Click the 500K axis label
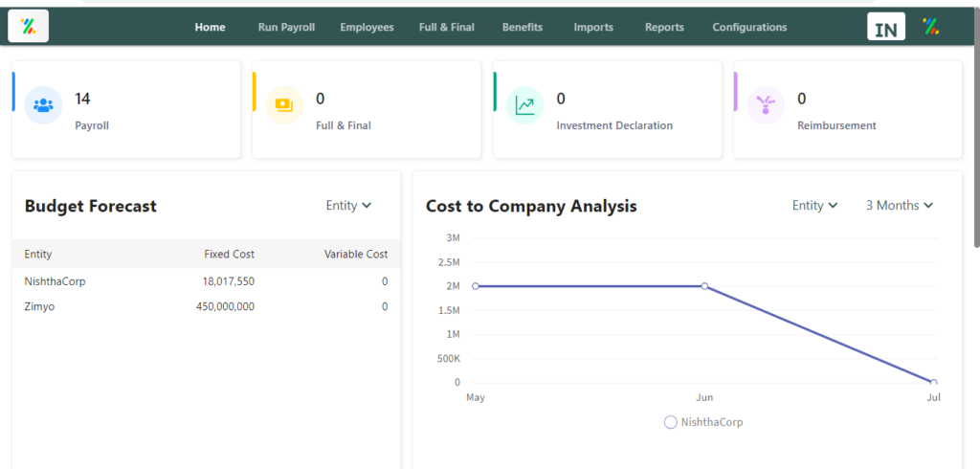Screen dimensions: 980x469 [x=448, y=358]
